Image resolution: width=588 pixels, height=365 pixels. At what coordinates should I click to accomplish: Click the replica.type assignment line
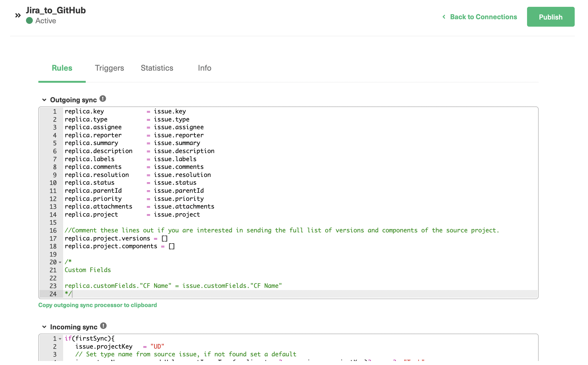(127, 119)
